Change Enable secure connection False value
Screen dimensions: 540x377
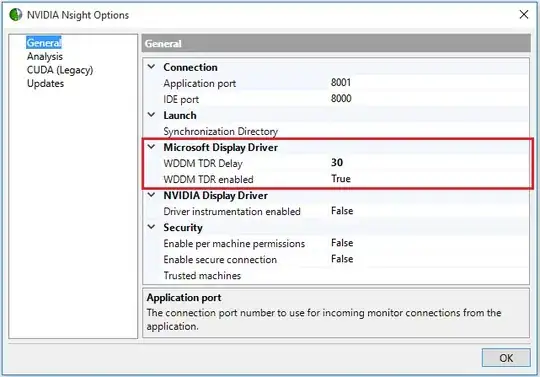point(342,259)
